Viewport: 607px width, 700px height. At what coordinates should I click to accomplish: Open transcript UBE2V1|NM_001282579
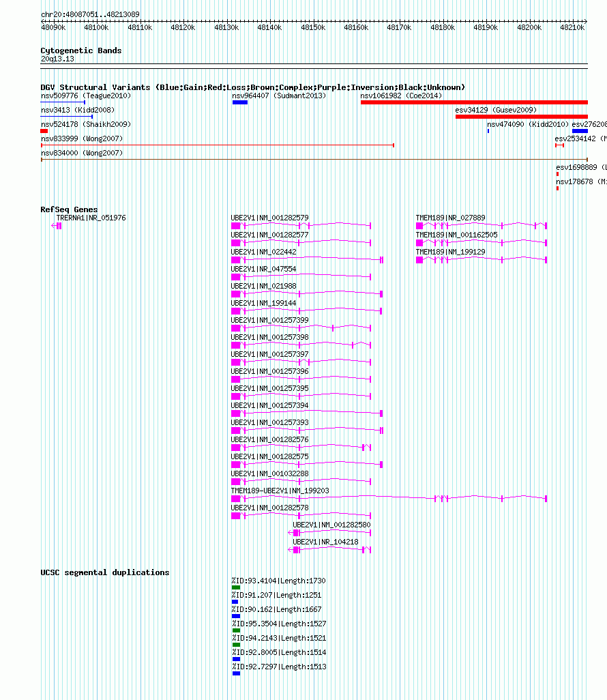point(269,218)
